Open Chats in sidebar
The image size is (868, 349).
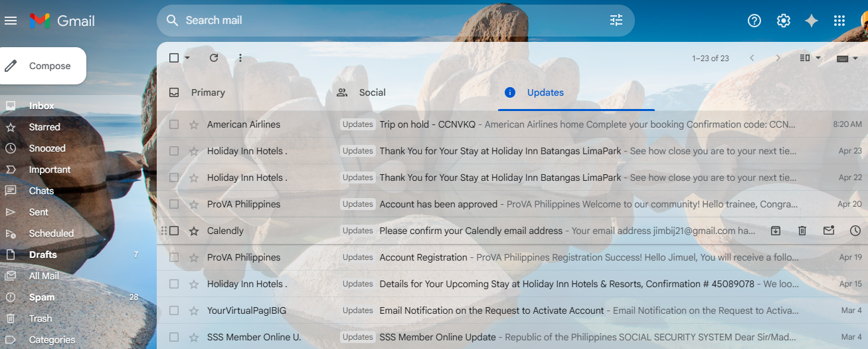(x=41, y=191)
